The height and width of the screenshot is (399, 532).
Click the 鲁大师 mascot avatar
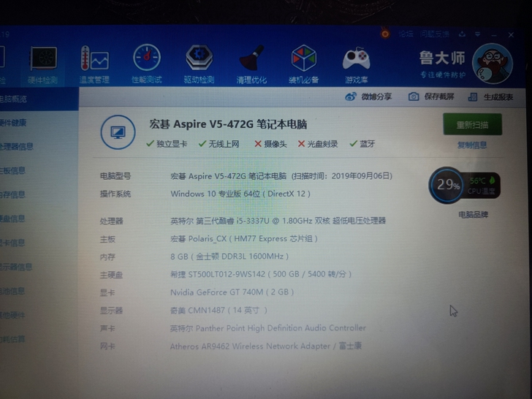[x=493, y=64]
